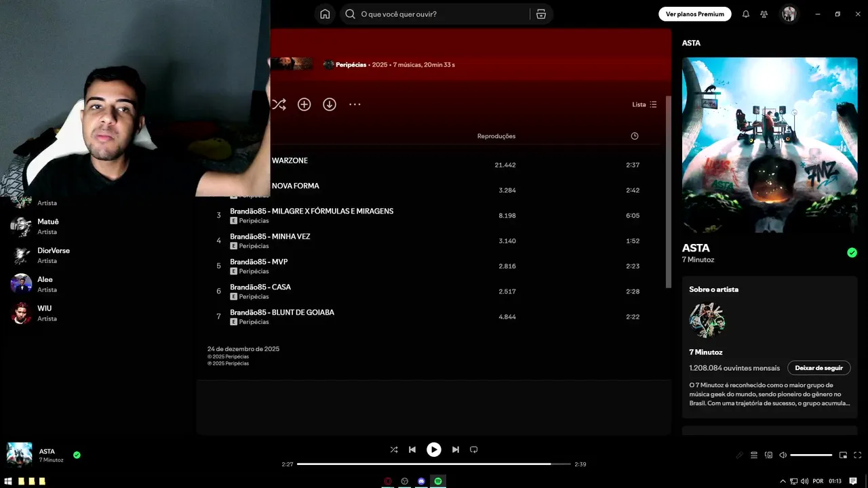The image size is (868, 488).
Task: Open Peripécias link under BLUNT DE GOIABA
Action: coord(254,322)
